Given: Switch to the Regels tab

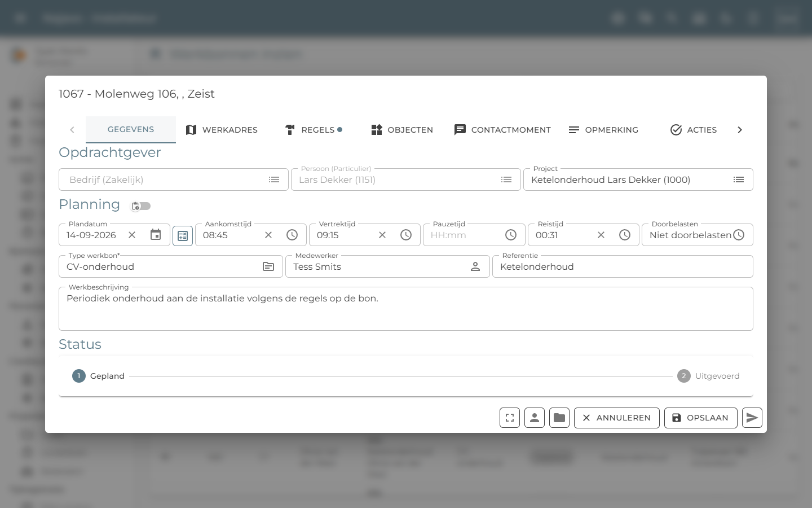Looking at the screenshot, I should coord(314,130).
